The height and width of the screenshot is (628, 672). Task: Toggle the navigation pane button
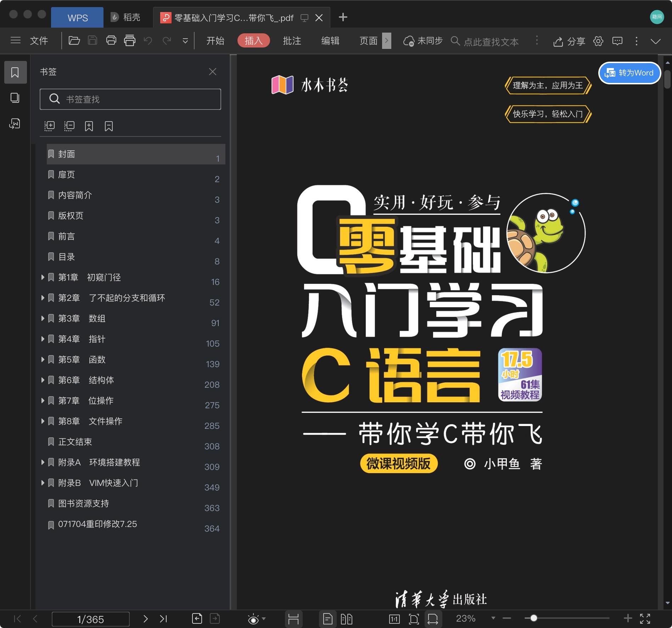click(293, 619)
